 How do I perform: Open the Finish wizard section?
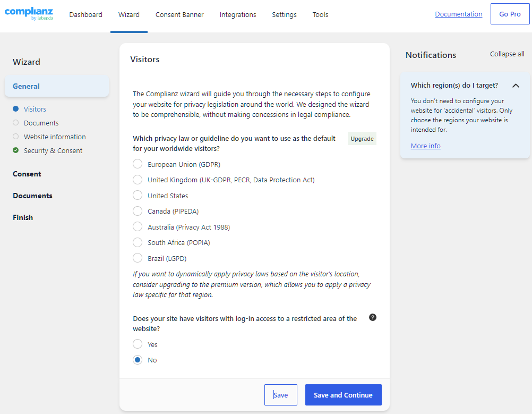(x=23, y=217)
